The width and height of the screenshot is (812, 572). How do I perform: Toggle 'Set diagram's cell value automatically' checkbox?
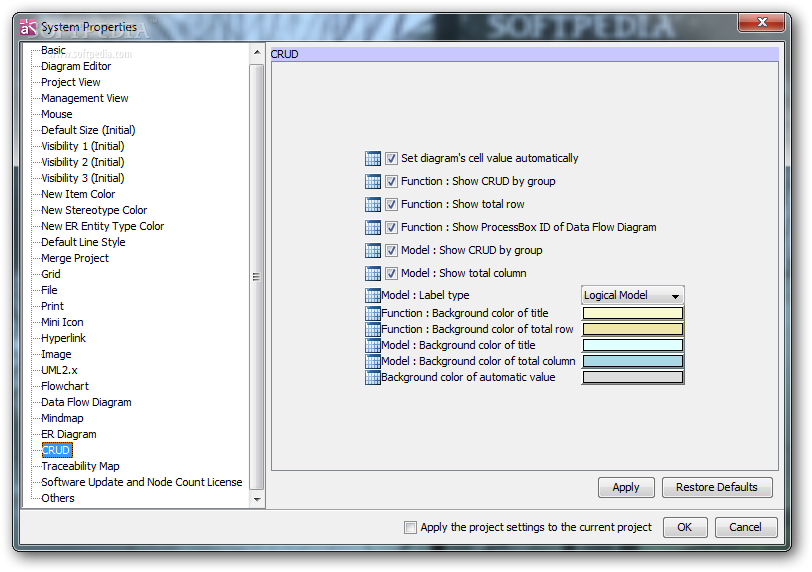click(392, 158)
